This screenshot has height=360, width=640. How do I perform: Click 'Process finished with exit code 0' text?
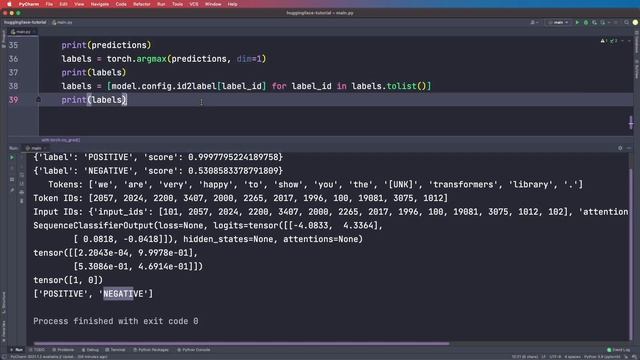click(116, 321)
